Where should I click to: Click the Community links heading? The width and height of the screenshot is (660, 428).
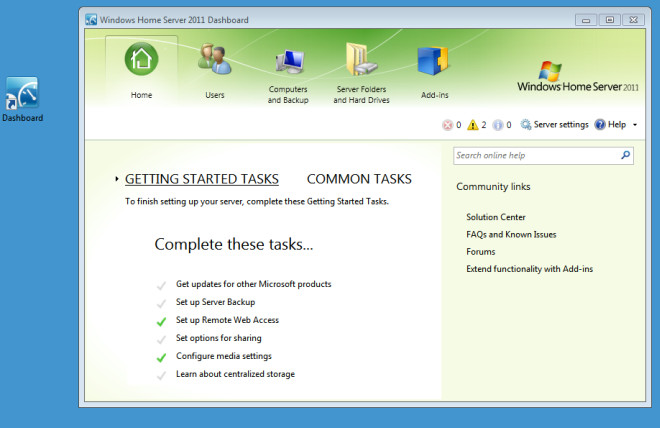(x=493, y=186)
